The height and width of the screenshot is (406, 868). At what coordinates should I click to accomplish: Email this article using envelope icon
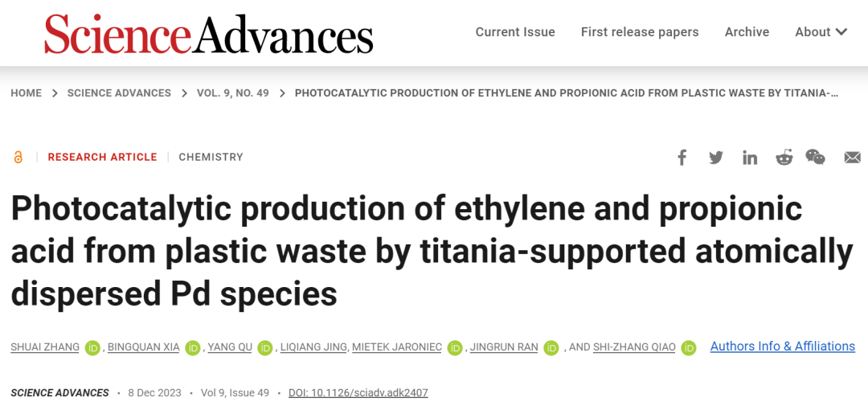point(852,158)
